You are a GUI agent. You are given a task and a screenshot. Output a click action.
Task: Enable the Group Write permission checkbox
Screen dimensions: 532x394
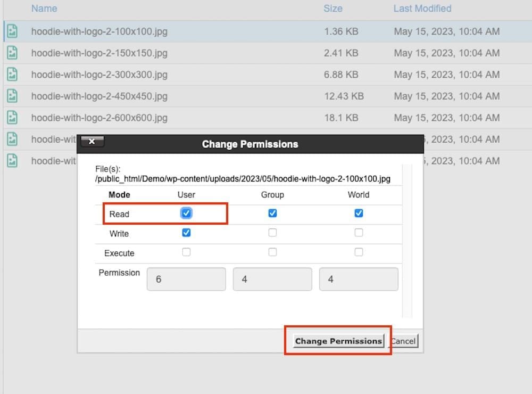[272, 233]
